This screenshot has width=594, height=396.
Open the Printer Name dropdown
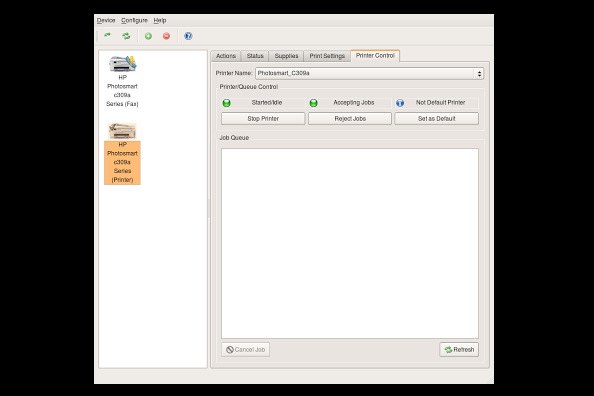point(370,74)
